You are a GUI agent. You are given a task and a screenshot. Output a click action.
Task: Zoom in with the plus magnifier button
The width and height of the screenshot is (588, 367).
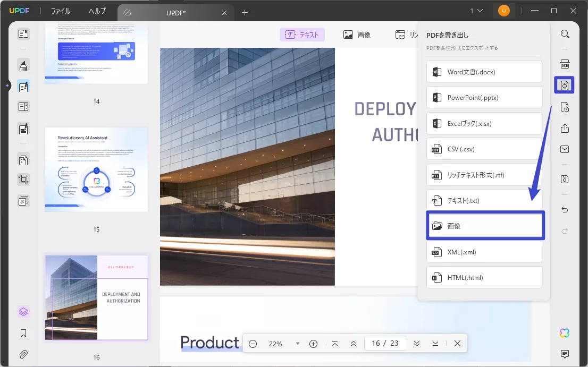tap(314, 344)
